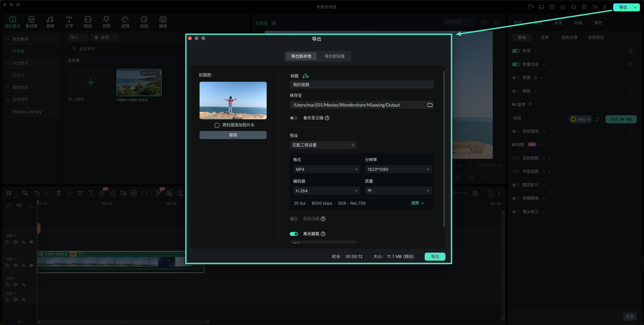Open the MP4 format dropdown
Viewport: 644px width, 325px height.
[326, 169]
